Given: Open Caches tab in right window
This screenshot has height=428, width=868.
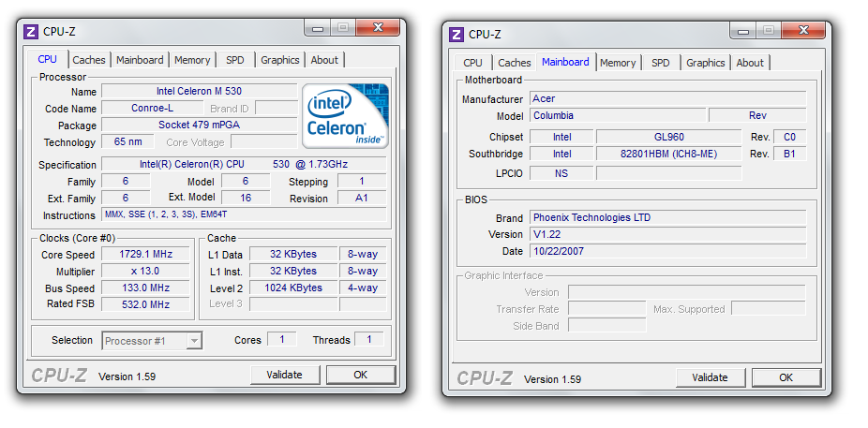Looking at the screenshot, I should 515,63.
